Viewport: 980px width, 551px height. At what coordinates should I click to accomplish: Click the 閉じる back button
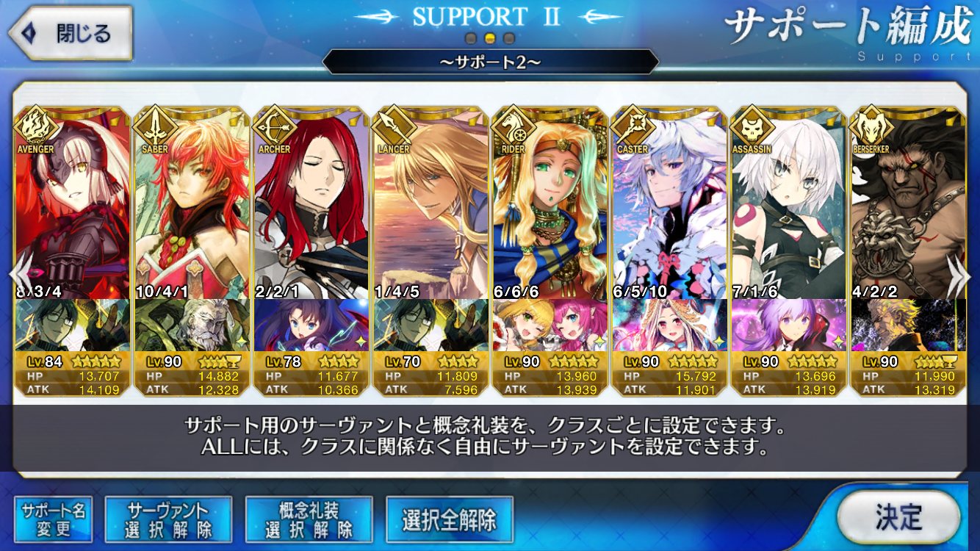[x=71, y=34]
